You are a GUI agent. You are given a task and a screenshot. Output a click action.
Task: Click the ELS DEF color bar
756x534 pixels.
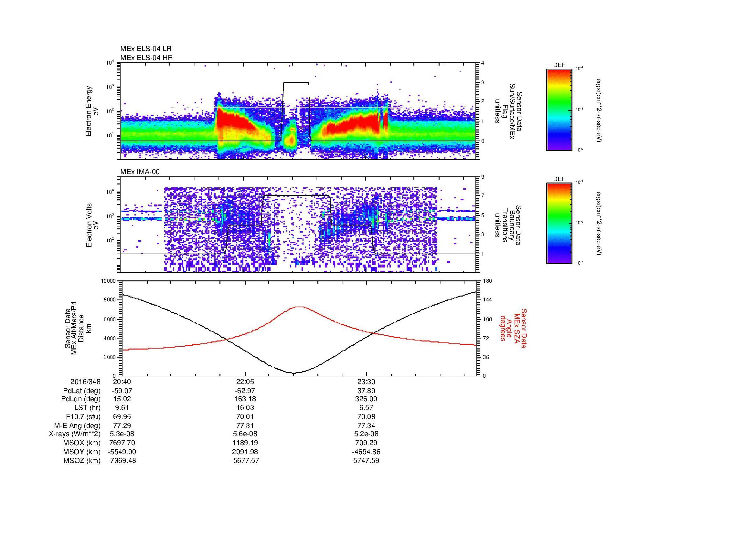click(x=559, y=110)
